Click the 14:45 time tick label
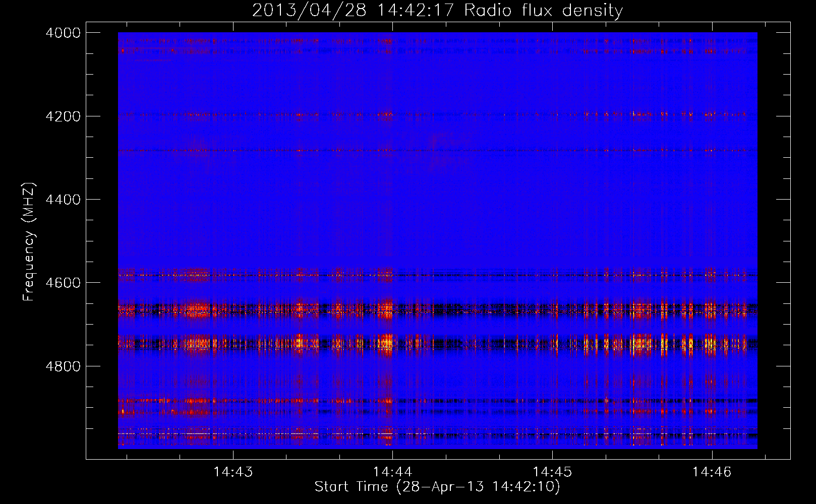816x504 pixels. click(x=552, y=472)
